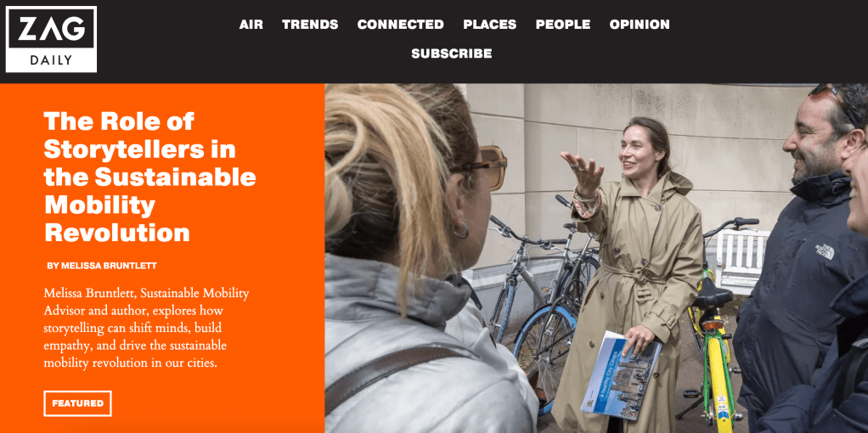This screenshot has height=433, width=868.
Task: Click the article summary paragraph text
Action: click(146, 328)
